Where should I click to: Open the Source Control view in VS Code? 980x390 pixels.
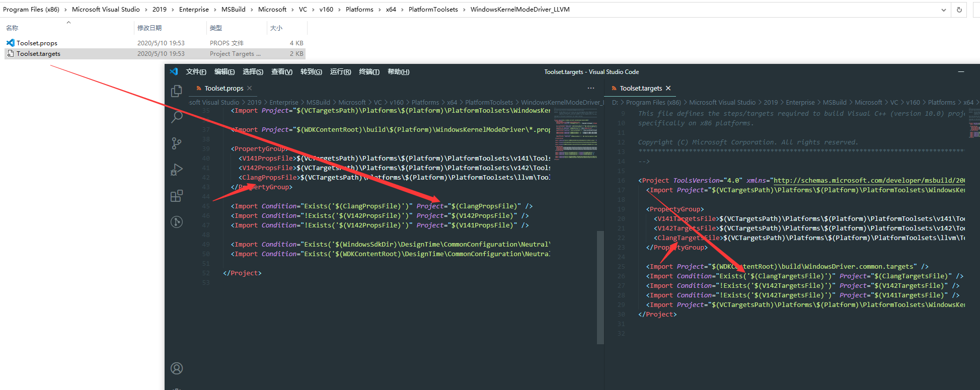tap(177, 143)
